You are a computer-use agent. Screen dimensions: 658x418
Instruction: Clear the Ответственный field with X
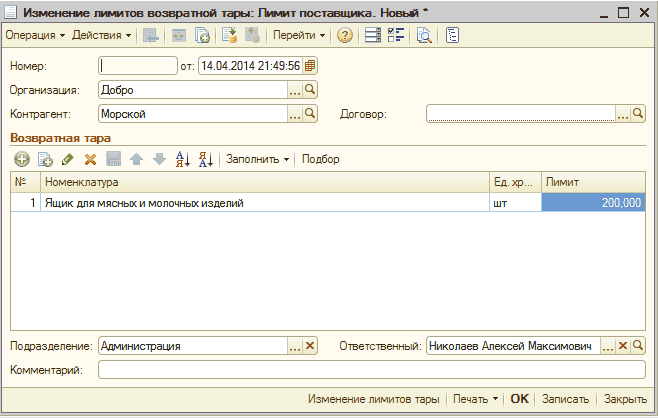point(623,346)
